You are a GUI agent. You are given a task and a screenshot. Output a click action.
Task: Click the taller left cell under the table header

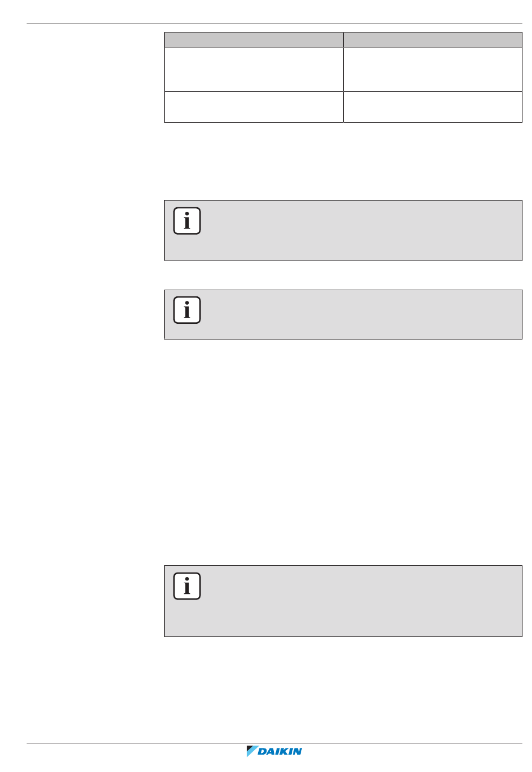click(254, 69)
